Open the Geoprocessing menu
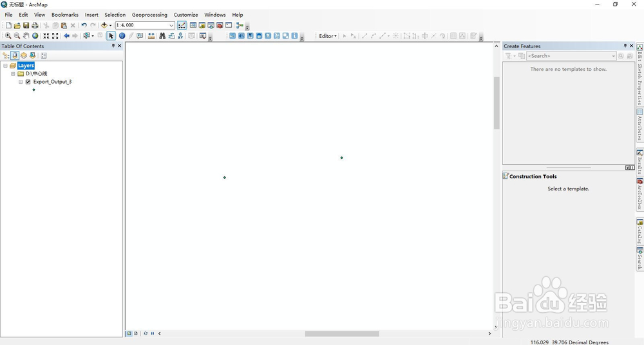Viewport: 644px width, 345px height. pyautogui.click(x=149, y=15)
